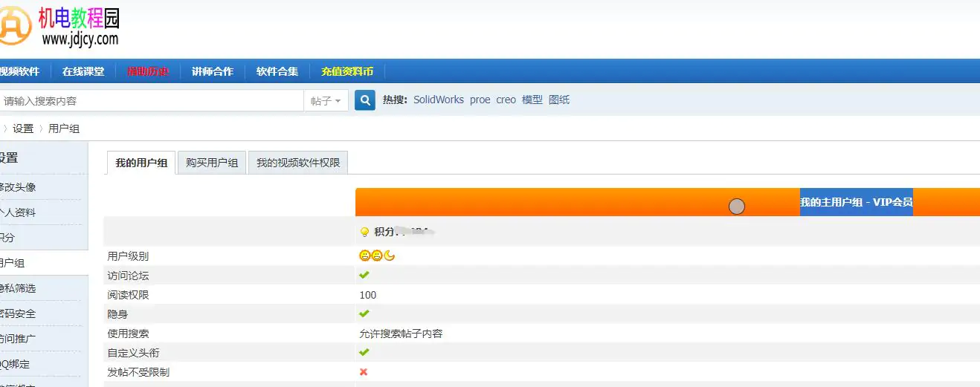Click the 自定义头衔 row label
980x387 pixels.
click(x=133, y=353)
